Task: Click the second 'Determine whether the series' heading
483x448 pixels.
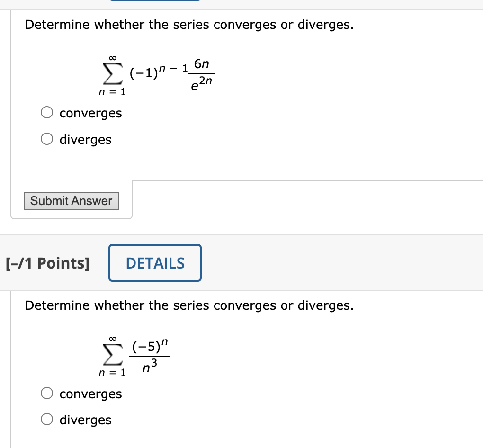Action: [x=189, y=305]
